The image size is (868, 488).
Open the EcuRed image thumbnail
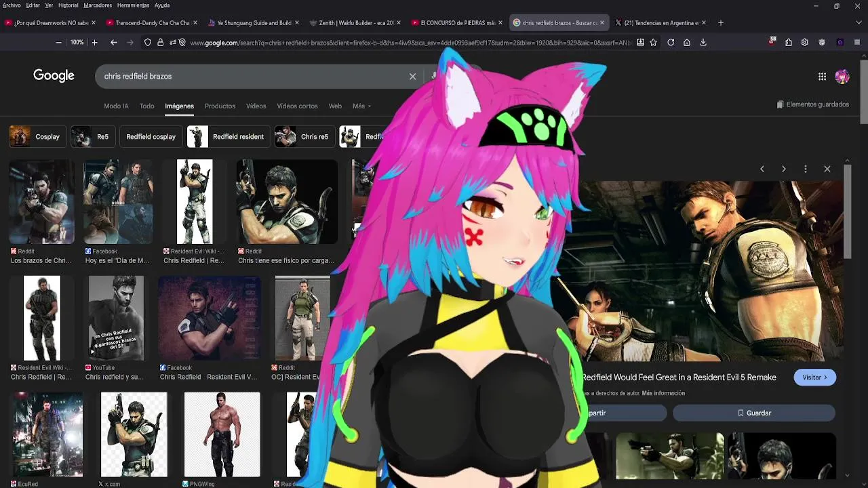(46, 434)
